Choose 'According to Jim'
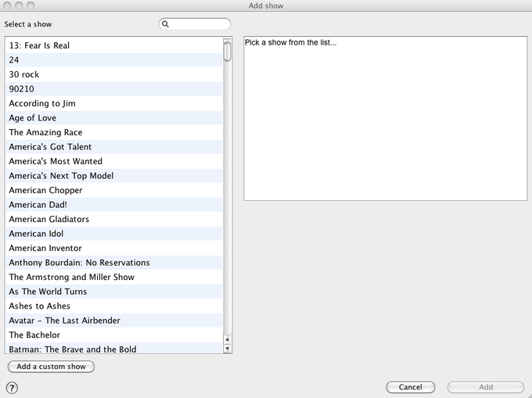 tap(114, 103)
